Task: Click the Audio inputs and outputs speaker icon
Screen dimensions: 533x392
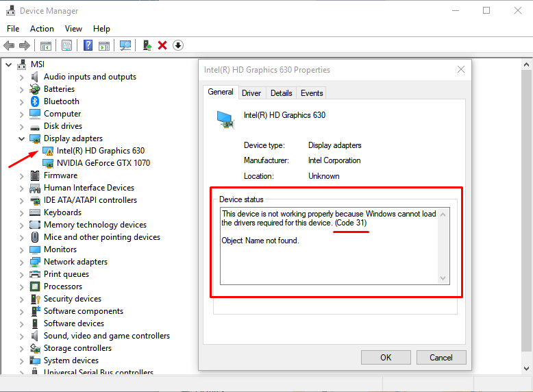Action: [x=35, y=77]
